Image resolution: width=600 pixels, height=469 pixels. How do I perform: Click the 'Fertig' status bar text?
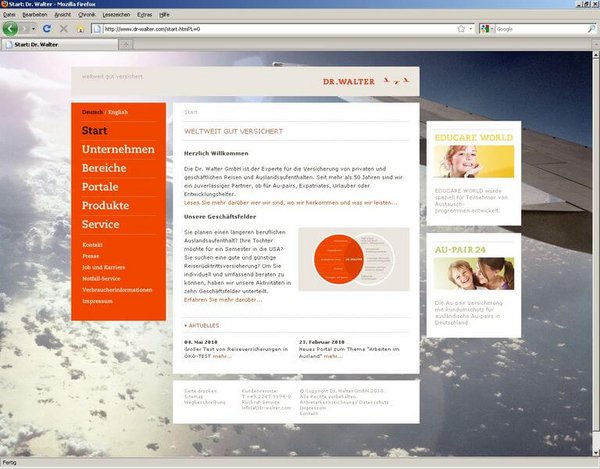coord(10,462)
